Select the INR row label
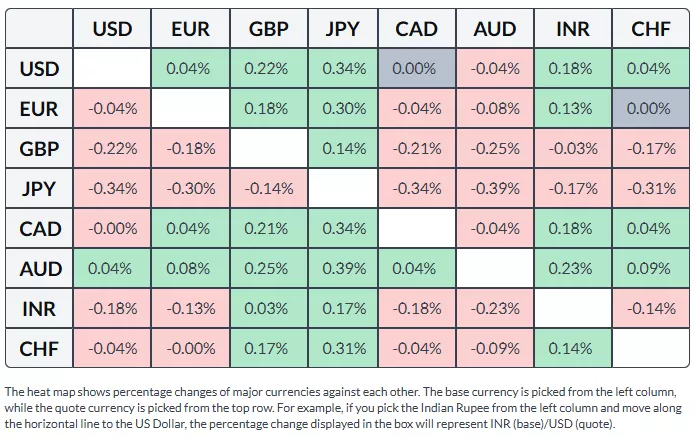 tap(40, 308)
